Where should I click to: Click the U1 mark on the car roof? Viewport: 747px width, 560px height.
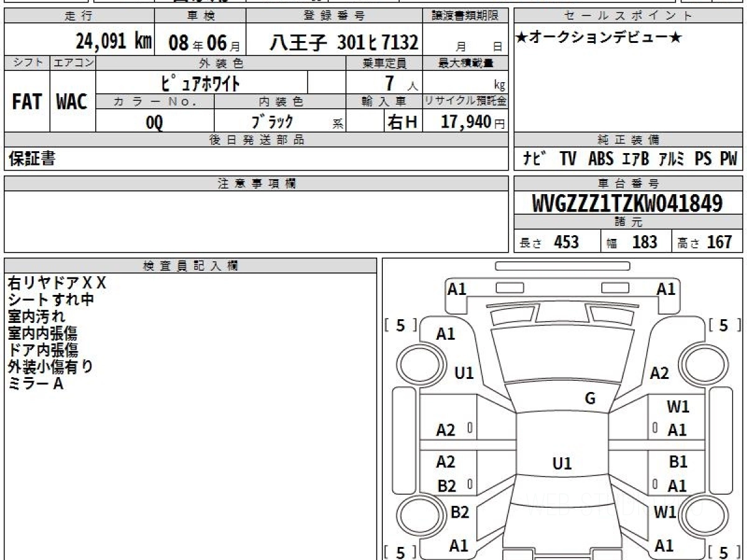561,464
